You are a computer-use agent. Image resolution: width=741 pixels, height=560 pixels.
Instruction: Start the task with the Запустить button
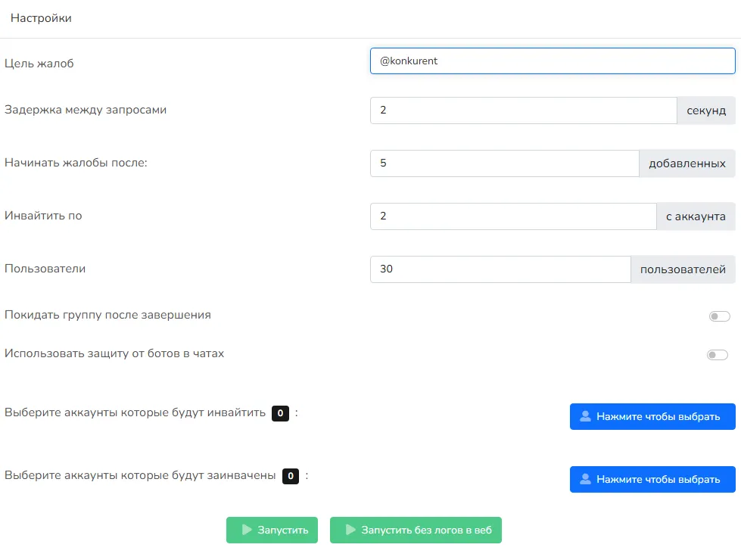(272, 530)
